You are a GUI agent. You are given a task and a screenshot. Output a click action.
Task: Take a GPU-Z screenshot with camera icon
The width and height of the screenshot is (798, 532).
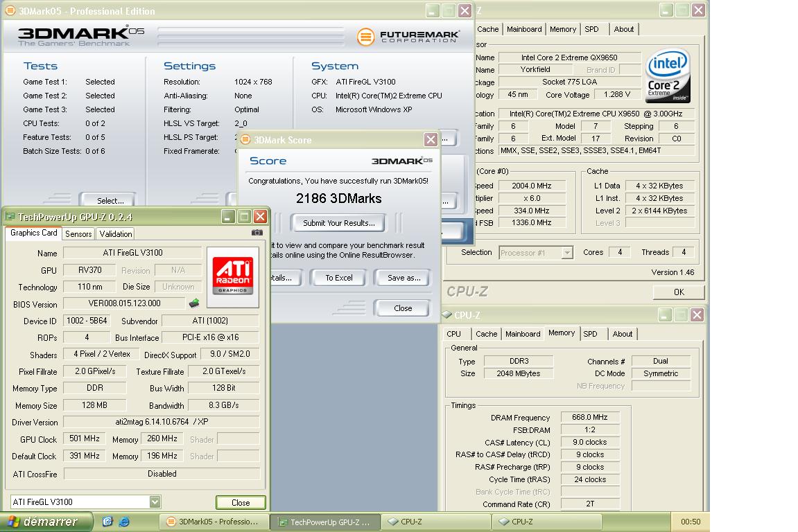point(257,233)
